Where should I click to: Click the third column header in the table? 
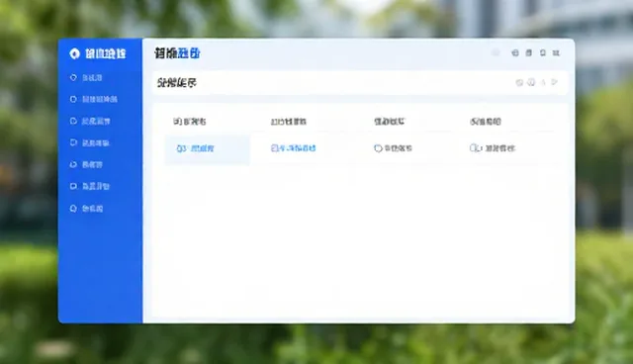(x=390, y=122)
